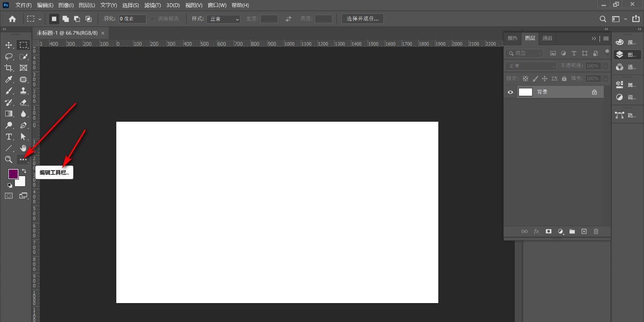Viewport: 644px width, 322px height.
Task: Open the 图像(I) menu
Action: coord(66,5)
